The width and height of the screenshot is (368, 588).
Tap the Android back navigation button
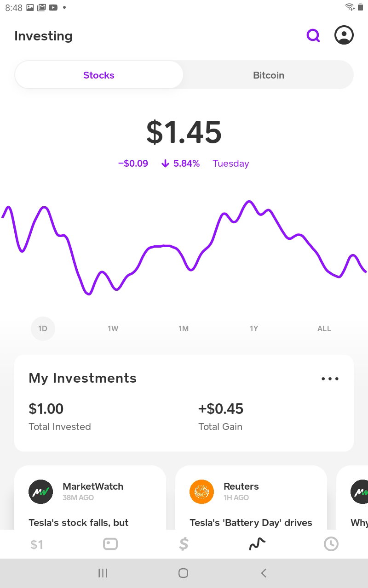pos(264,573)
